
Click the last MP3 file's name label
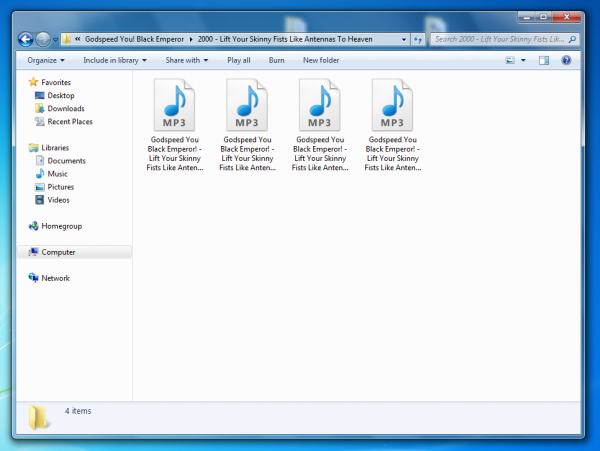coord(393,153)
